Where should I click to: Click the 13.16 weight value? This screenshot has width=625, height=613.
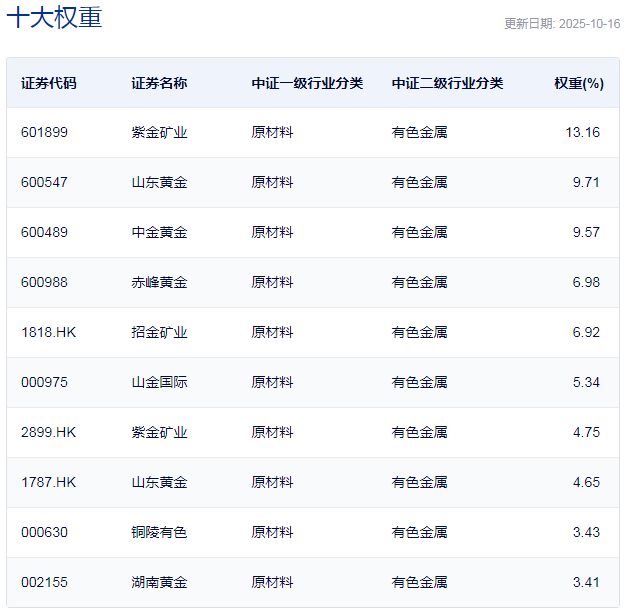(x=582, y=132)
